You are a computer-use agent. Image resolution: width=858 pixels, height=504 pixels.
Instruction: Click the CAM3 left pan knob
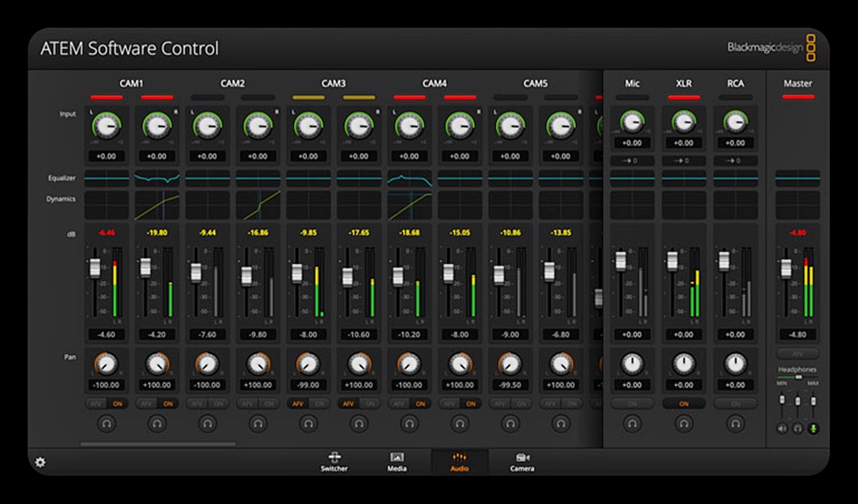pos(308,364)
